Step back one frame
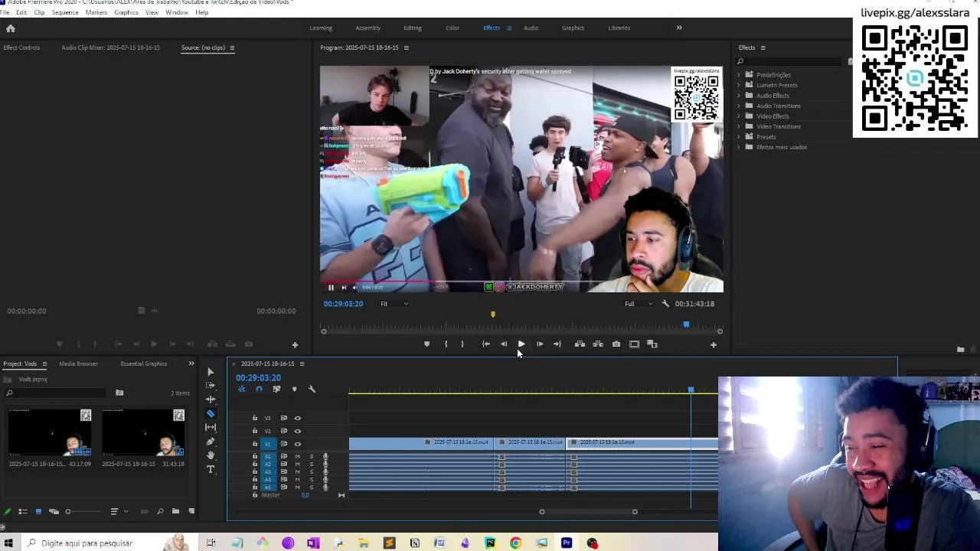The image size is (980, 551). tap(504, 344)
